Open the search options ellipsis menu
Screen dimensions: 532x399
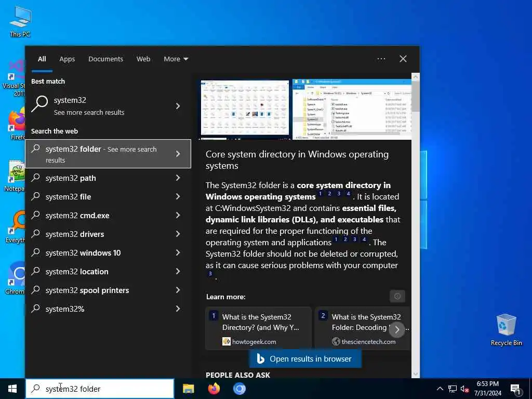[x=381, y=59]
